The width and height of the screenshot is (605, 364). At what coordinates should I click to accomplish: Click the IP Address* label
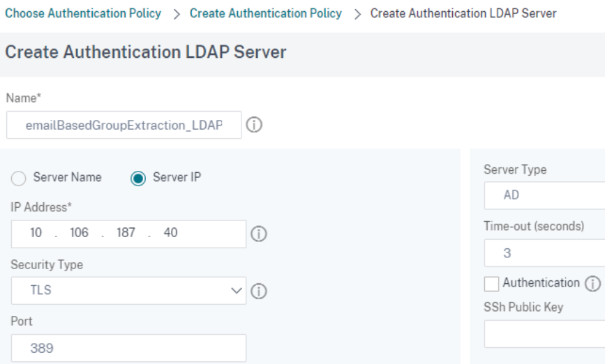coord(41,207)
